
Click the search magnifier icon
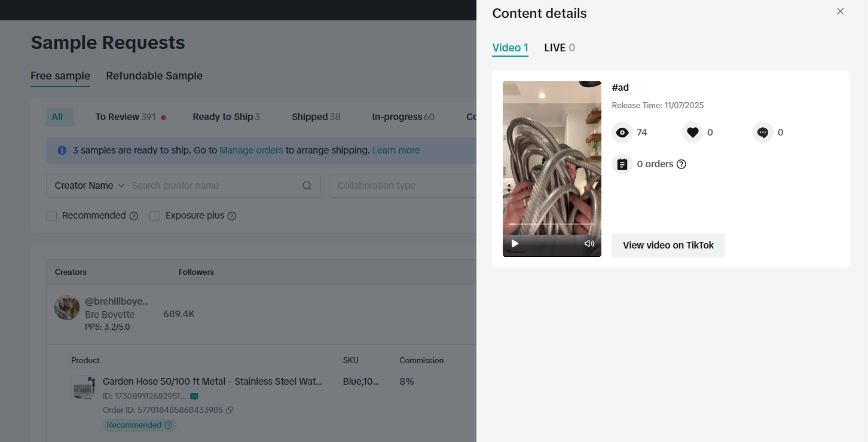tap(307, 186)
